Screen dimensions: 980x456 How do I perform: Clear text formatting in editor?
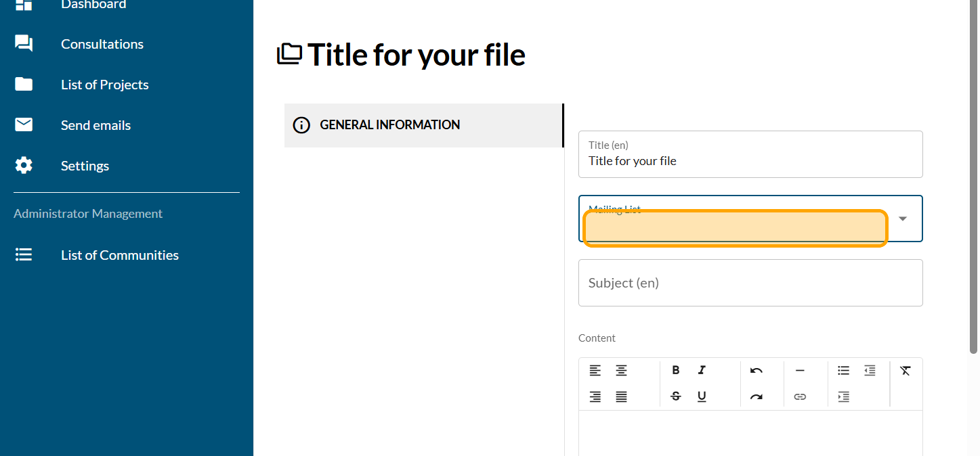coord(906,370)
